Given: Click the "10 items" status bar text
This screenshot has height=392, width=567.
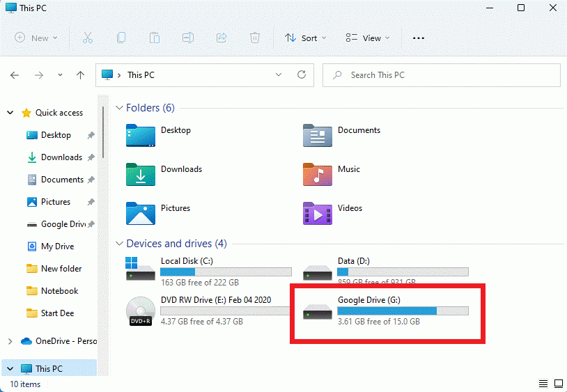Looking at the screenshot, I should click(x=25, y=384).
